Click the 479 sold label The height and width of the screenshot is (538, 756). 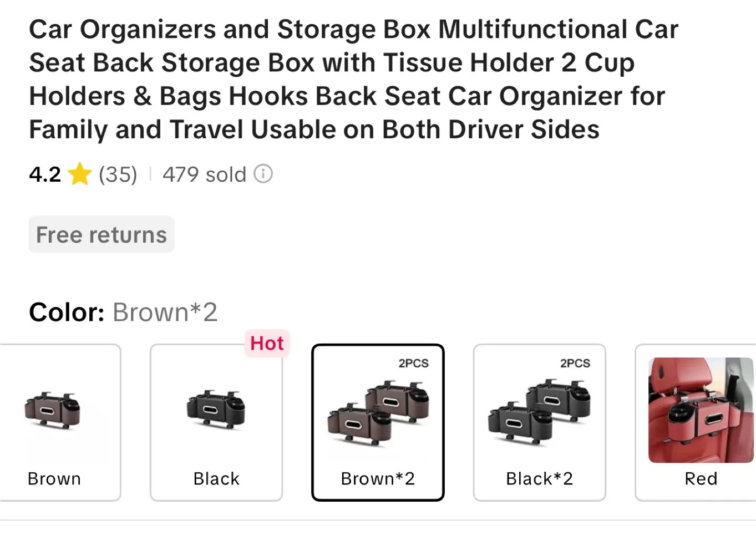(204, 174)
